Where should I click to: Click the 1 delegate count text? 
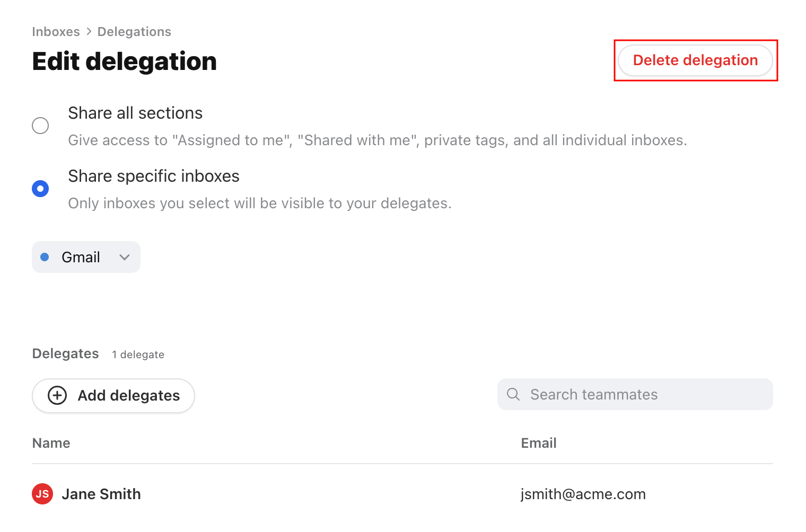pyautogui.click(x=138, y=354)
